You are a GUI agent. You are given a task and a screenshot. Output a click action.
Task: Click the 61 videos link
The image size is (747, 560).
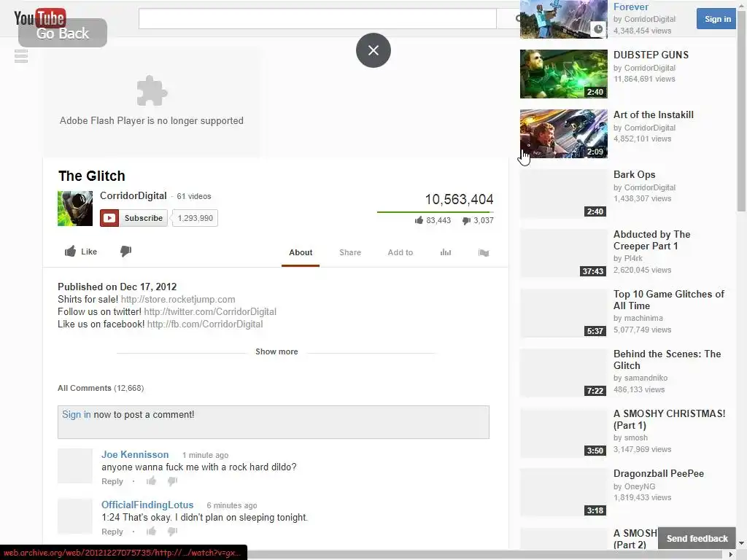click(x=194, y=196)
